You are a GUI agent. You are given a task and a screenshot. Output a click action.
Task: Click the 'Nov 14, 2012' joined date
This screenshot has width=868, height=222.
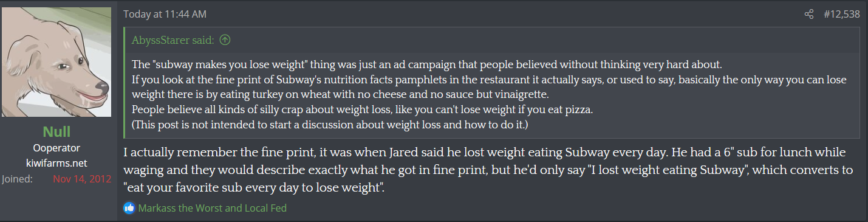pyautogui.click(x=82, y=179)
